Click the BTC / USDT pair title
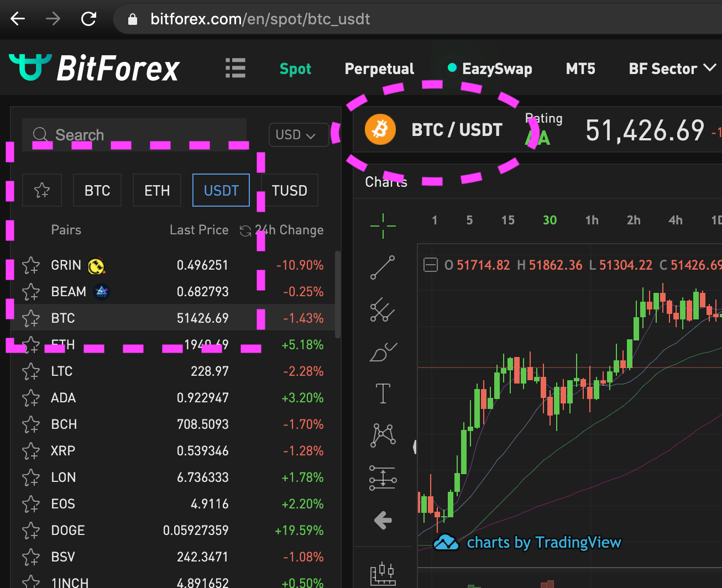 point(457,130)
